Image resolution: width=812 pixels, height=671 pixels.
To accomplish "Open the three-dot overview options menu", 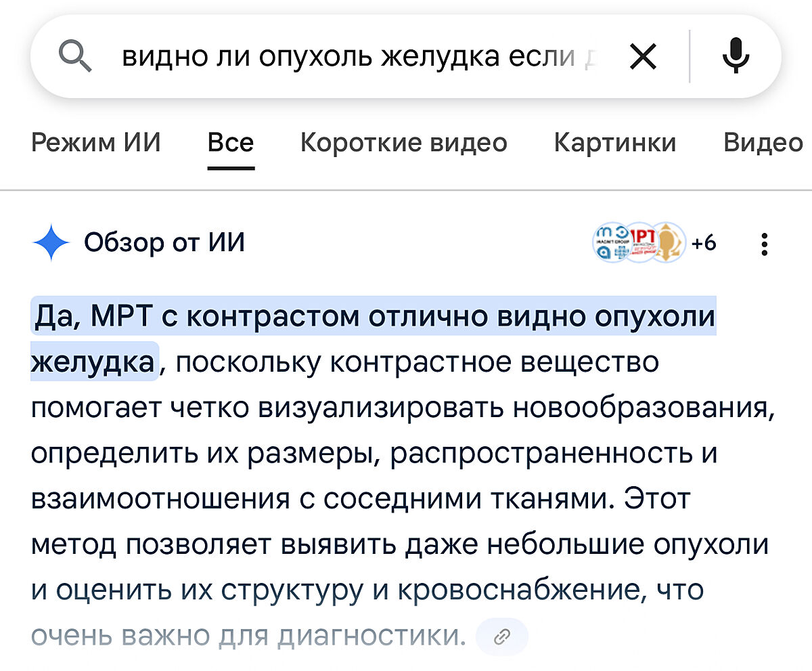I will click(x=765, y=244).
